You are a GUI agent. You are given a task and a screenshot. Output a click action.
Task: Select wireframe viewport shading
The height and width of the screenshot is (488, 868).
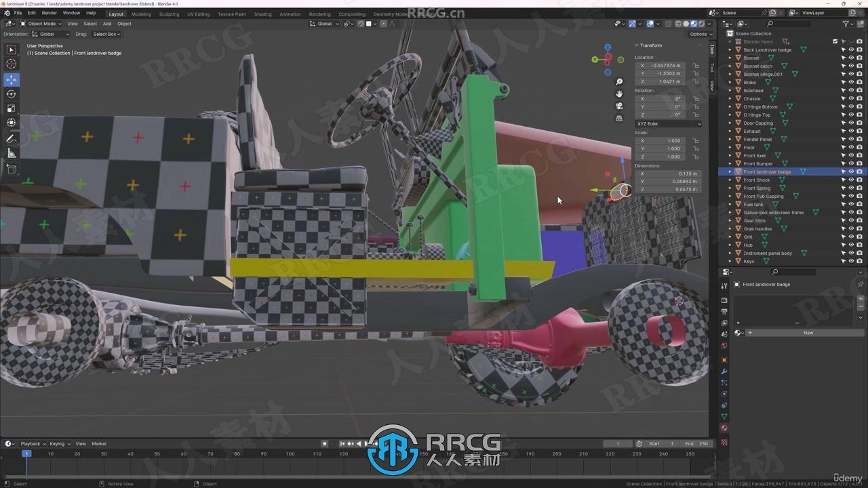678,24
